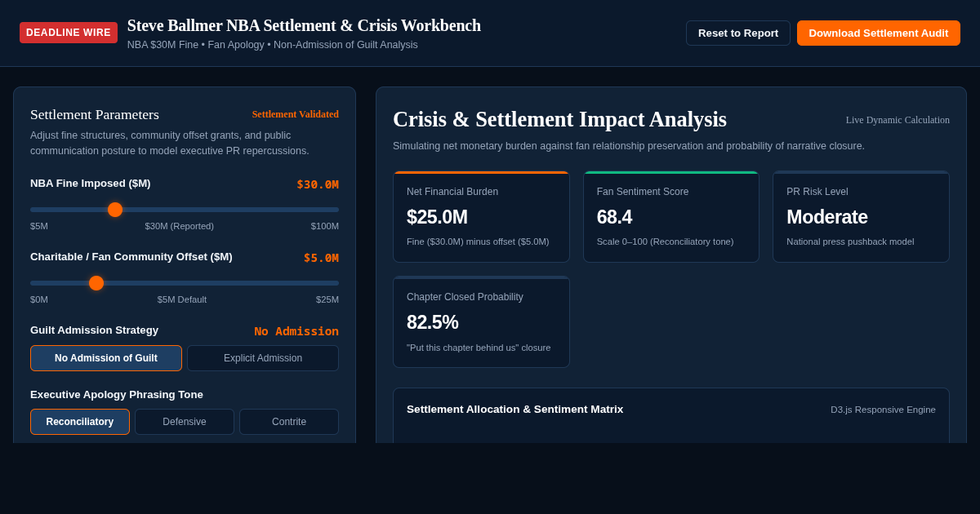Click the Net Financial Burden card
This screenshot has height=514, width=980.
point(481,217)
